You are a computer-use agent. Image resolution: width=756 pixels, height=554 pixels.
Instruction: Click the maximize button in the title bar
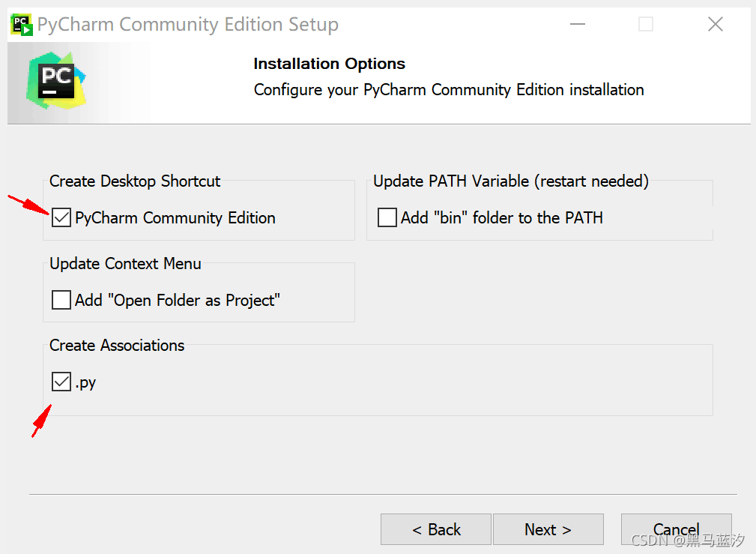pyautogui.click(x=645, y=25)
